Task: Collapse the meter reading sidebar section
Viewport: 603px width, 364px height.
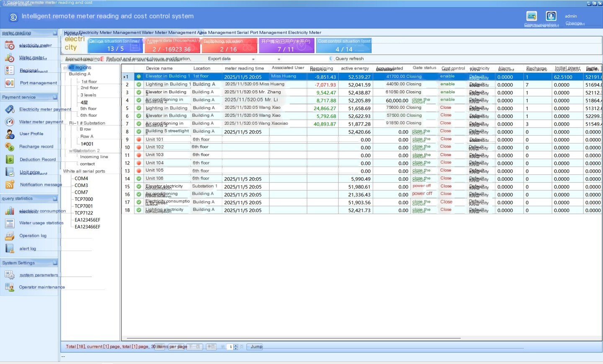Action: 55,33
